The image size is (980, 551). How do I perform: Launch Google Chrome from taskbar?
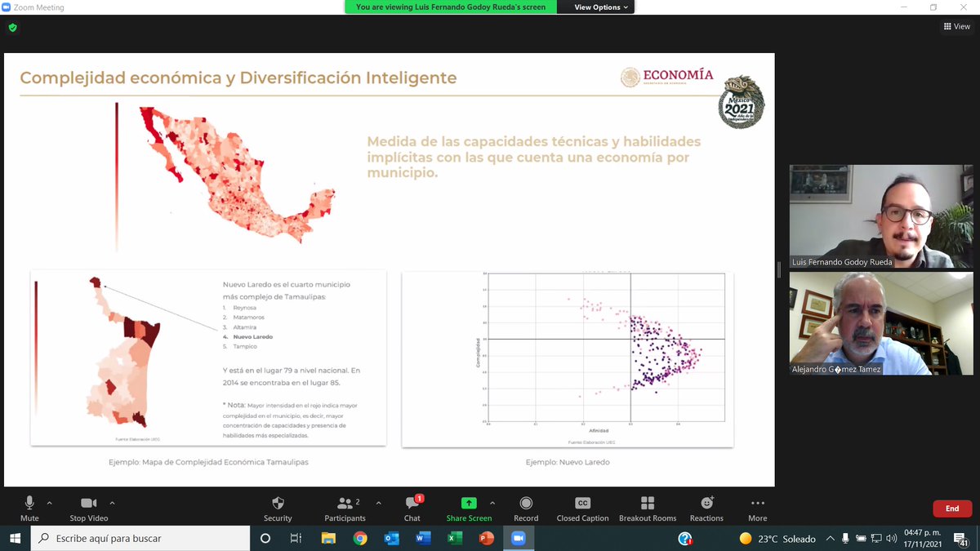(360, 539)
